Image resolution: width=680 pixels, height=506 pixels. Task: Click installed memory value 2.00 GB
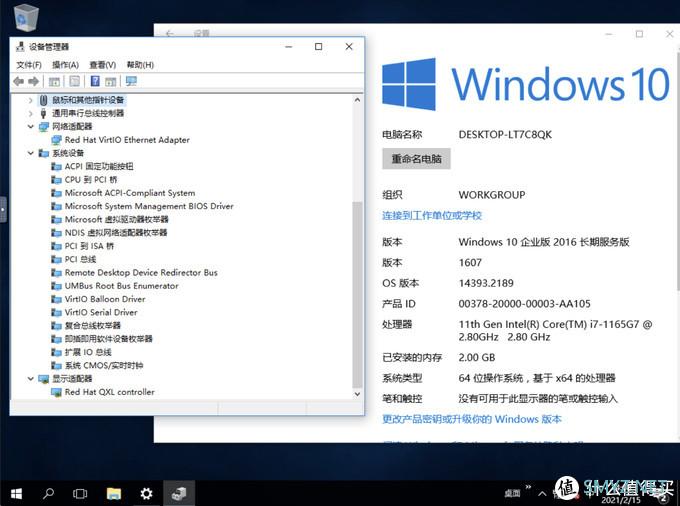(x=477, y=357)
